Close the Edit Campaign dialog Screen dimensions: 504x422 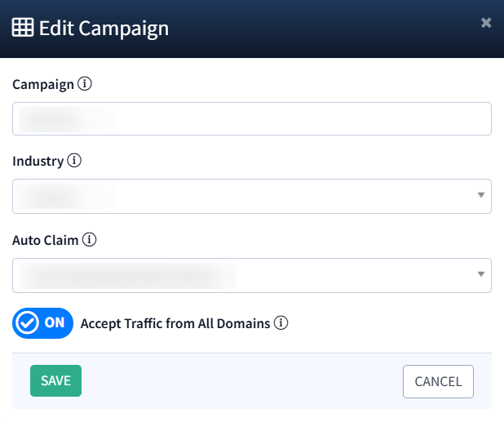(x=486, y=23)
